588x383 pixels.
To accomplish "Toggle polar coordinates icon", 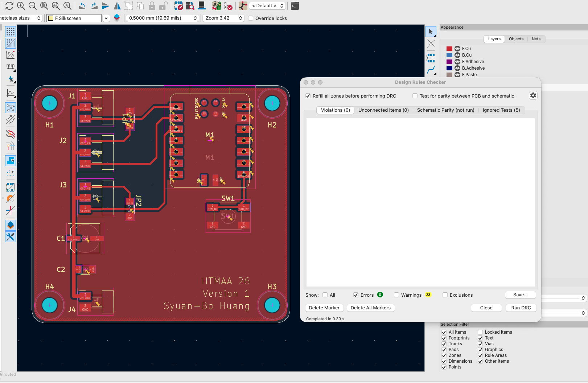I will (x=11, y=55).
